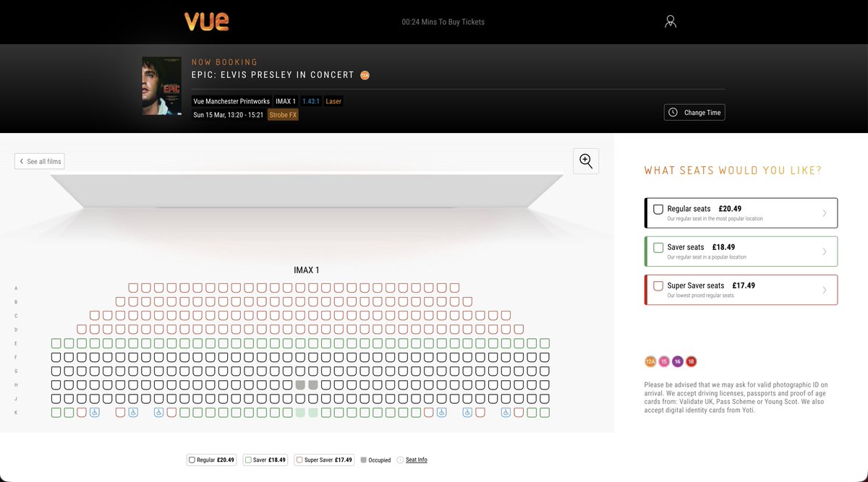Image resolution: width=868 pixels, height=482 pixels.
Task: Select the second wheelchair seat from right in row K
Action: (x=467, y=413)
